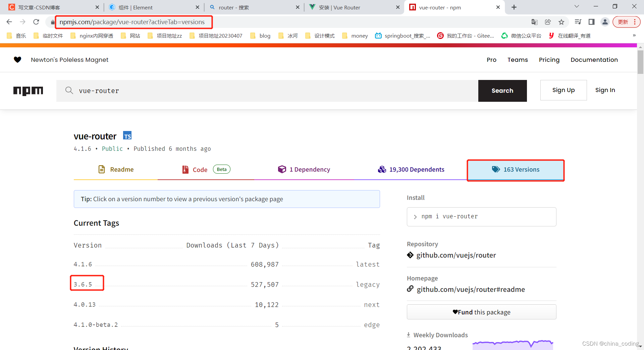
Task: Open the 更新 browser menu
Action: [x=626, y=22]
